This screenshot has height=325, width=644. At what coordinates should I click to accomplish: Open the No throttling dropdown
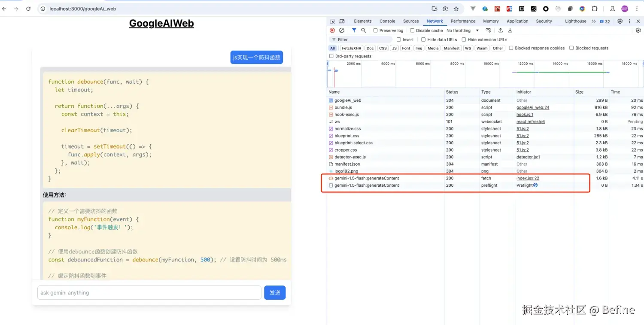pyautogui.click(x=462, y=30)
